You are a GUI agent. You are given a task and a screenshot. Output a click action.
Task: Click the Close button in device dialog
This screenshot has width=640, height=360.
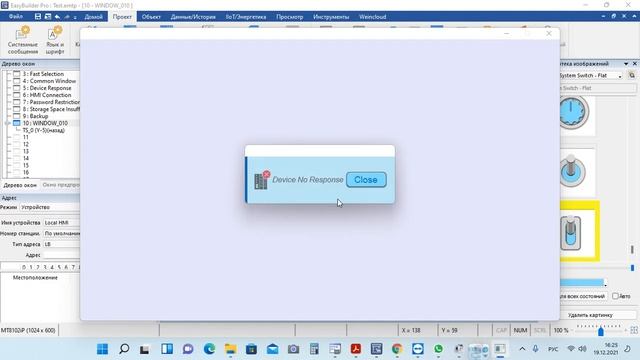pyautogui.click(x=366, y=180)
